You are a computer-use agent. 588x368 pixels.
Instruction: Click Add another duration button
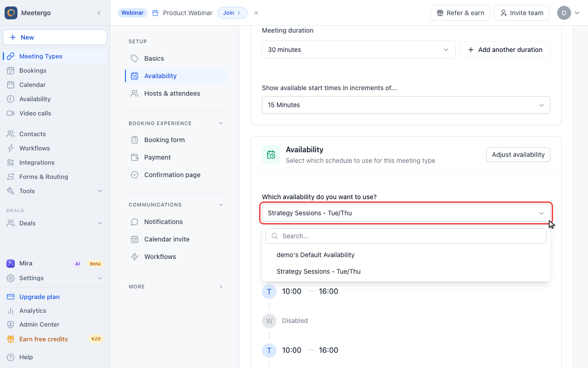[x=505, y=50]
